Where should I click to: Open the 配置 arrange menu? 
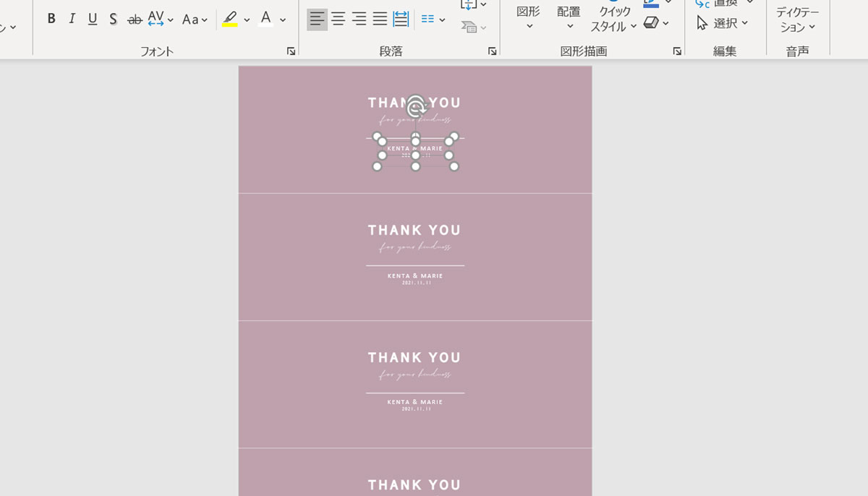pyautogui.click(x=569, y=18)
